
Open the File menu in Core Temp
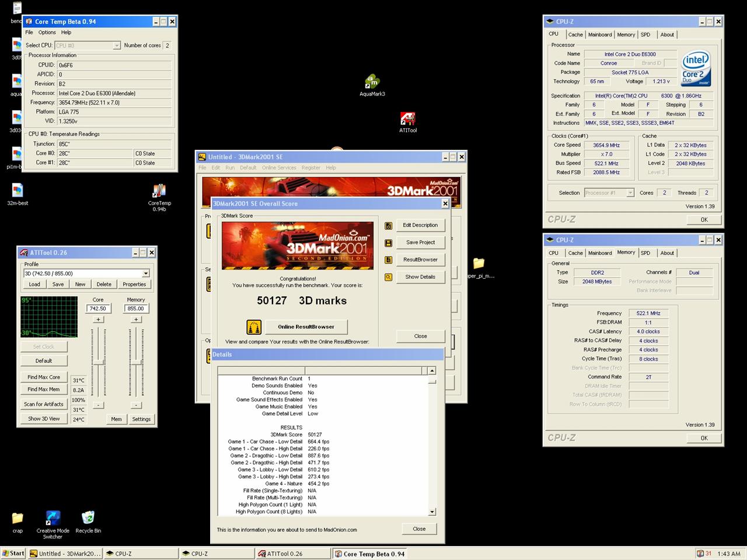click(x=29, y=33)
